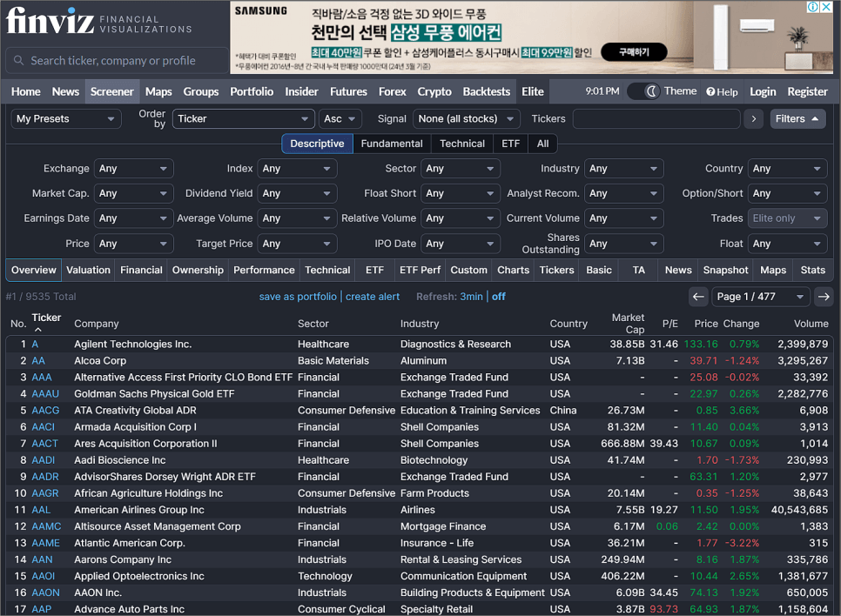Switch to the Charts view tab
Viewport: 841px width, 616px height.
(514, 271)
